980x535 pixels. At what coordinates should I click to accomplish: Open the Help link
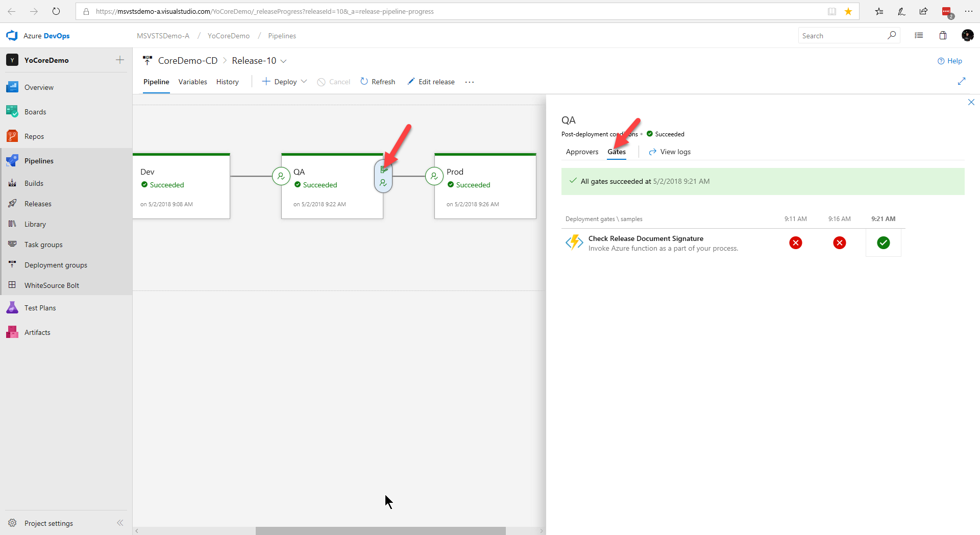pyautogui.click(x=949, y=61)
